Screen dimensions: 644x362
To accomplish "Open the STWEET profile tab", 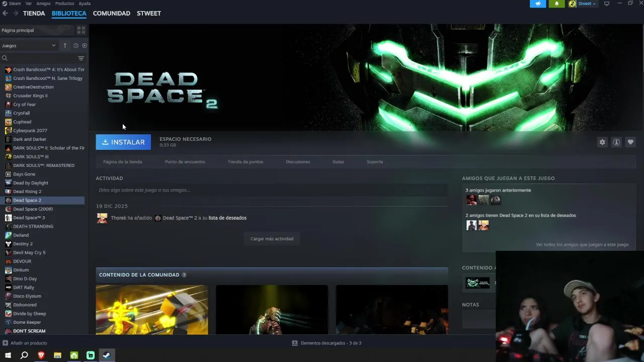I will pos(149,14).
